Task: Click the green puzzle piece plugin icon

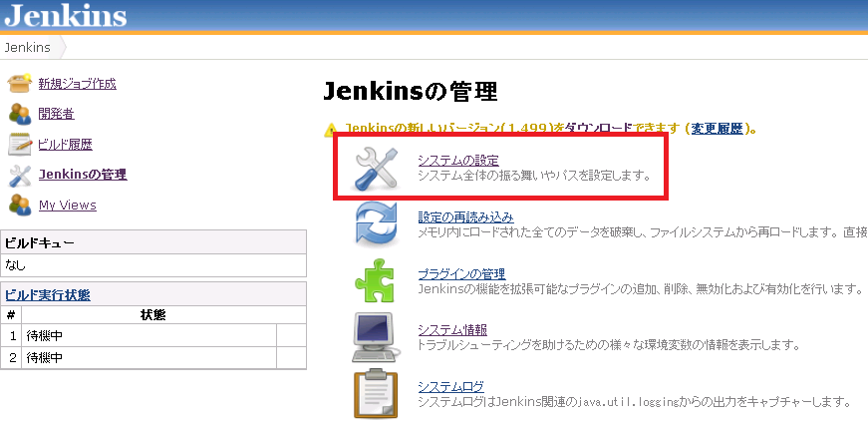Action: [x=376, y=280]
